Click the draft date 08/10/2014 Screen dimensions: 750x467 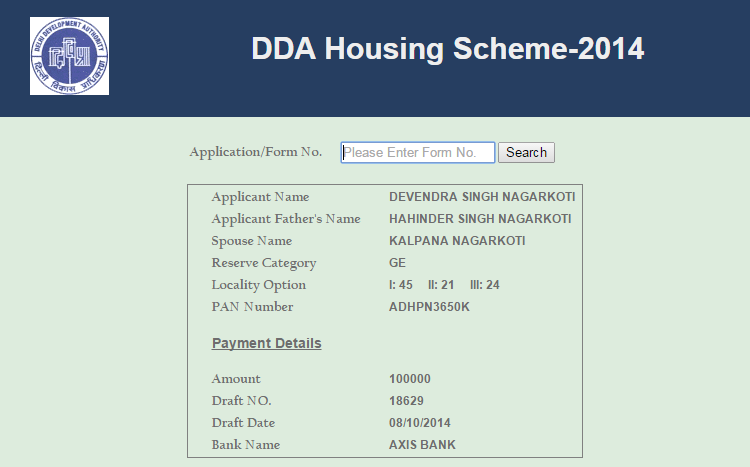coord(419,423)
